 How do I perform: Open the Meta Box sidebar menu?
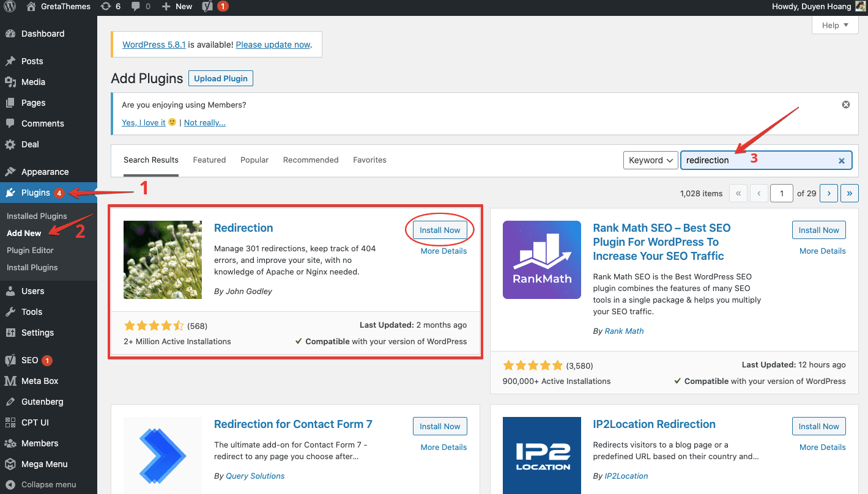point(40,381)
